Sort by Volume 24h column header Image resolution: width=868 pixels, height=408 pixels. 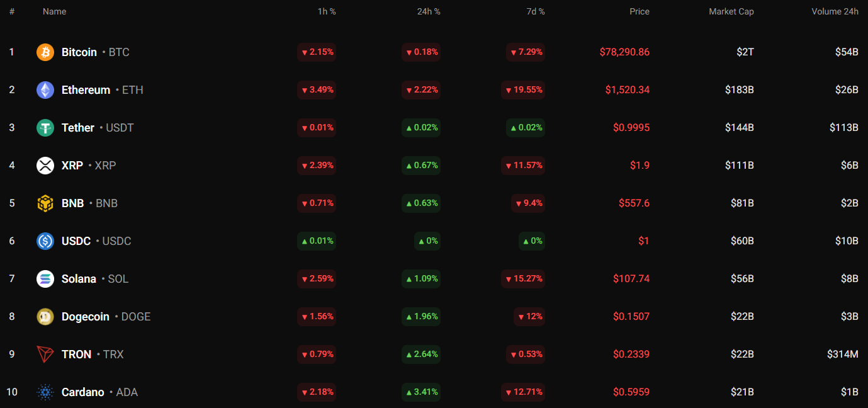(x=835, y=11)
